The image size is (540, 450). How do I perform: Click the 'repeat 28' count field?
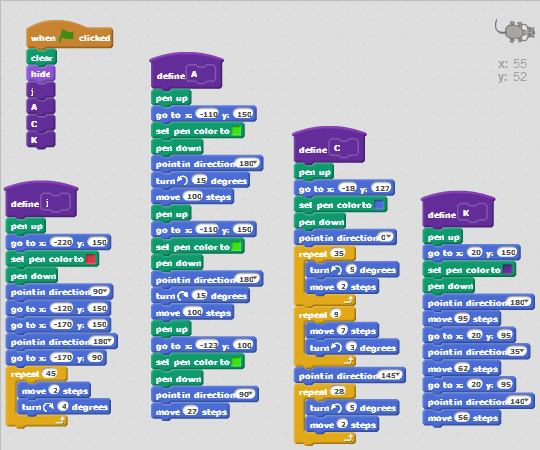tap(339, 391)
